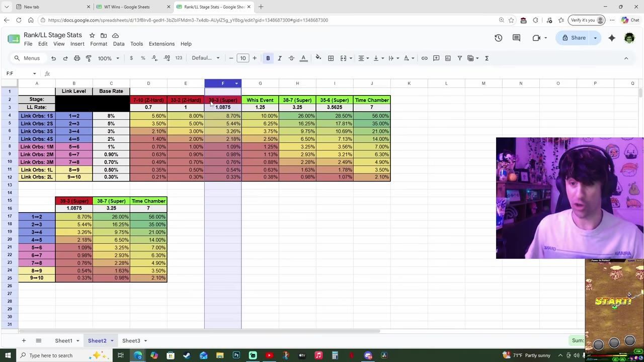Open version history clock icon
Screen dimensions: 644x362
pyautogui.click(x=499, y=38)
